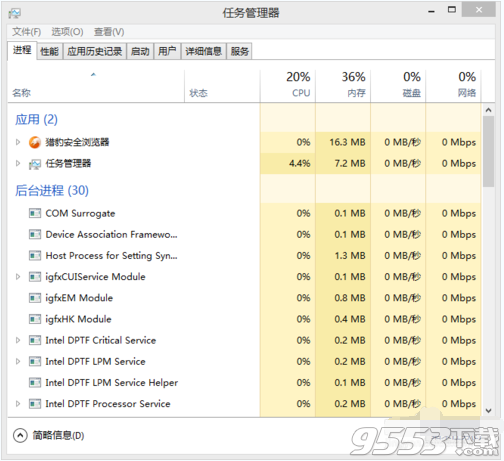Image resolution: width=504 pixels, height=461 pixels.
Task: Minimize the Task Manager window
Action: click(432, 11)
